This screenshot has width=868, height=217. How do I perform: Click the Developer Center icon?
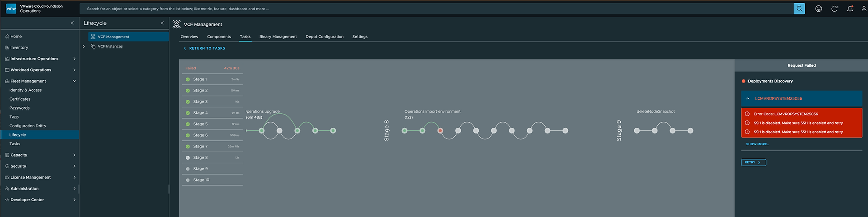[7, 199]
